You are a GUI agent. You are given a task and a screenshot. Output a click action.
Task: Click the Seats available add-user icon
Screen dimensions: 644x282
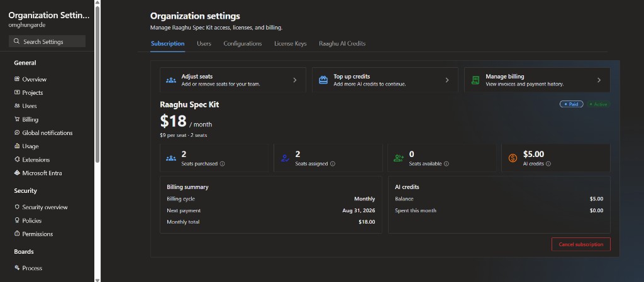pyautogui.click(x=399, y=158)
